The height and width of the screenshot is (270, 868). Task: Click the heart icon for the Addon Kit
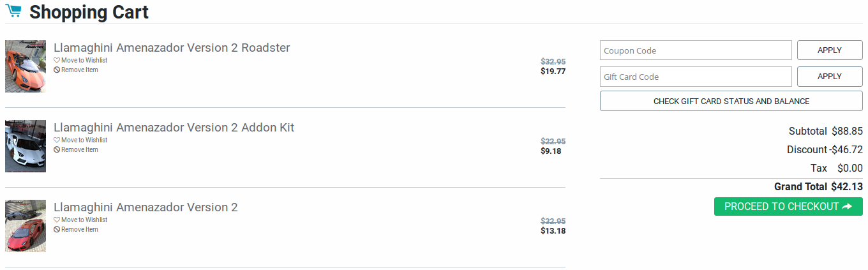pos(57,140)
